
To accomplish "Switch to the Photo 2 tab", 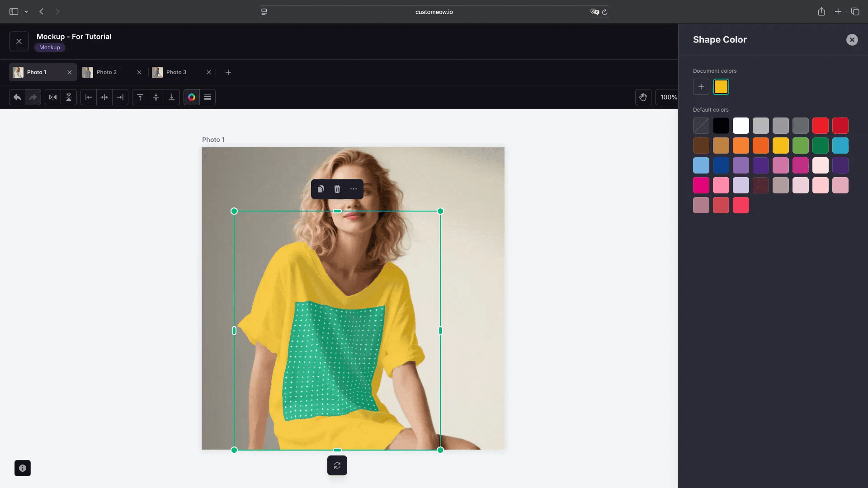I will [107, 72].
